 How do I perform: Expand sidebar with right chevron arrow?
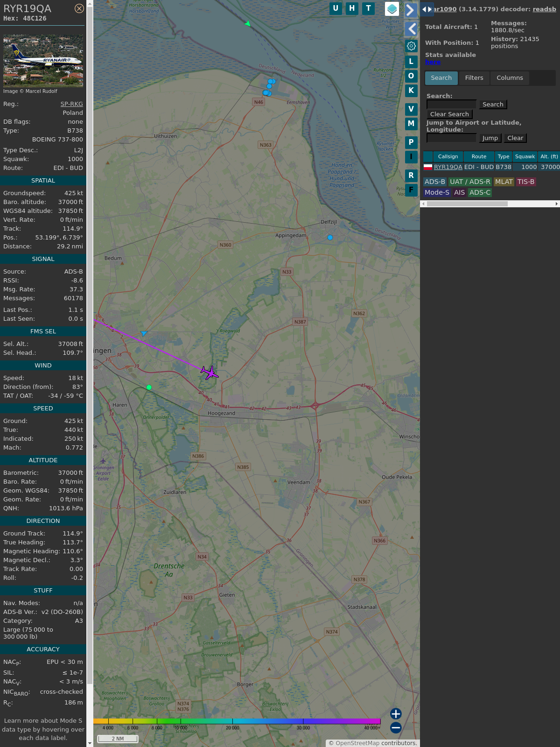pos(411,10)
